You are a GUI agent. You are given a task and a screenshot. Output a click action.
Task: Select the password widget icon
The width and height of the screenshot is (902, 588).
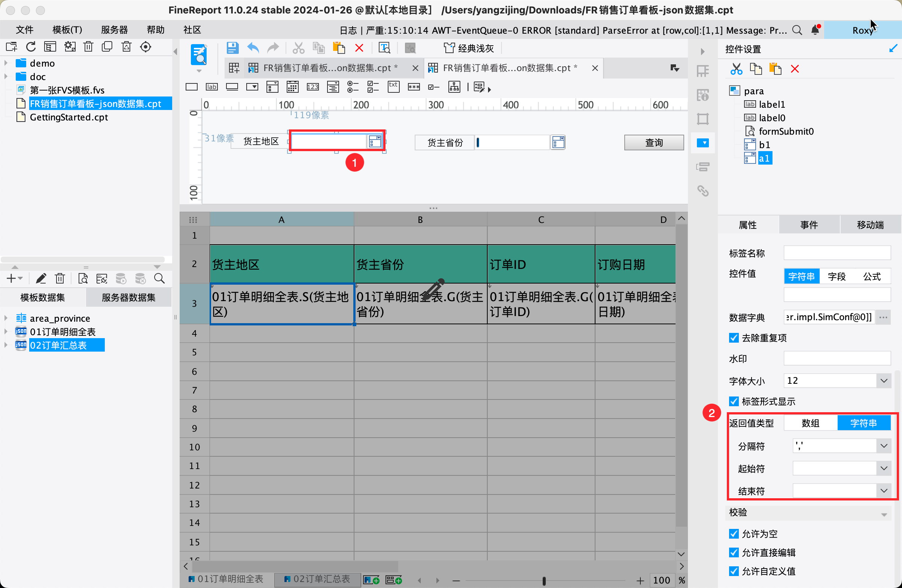[x=414, y=88]
